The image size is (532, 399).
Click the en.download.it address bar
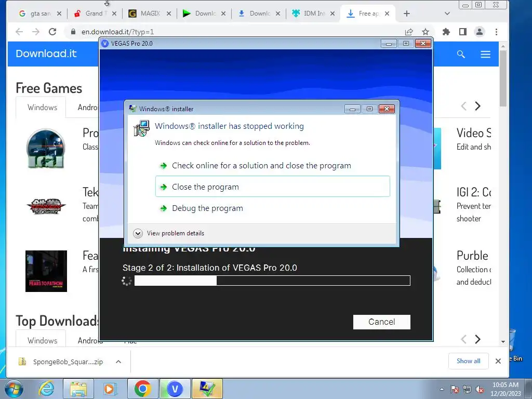coord(234,32)
